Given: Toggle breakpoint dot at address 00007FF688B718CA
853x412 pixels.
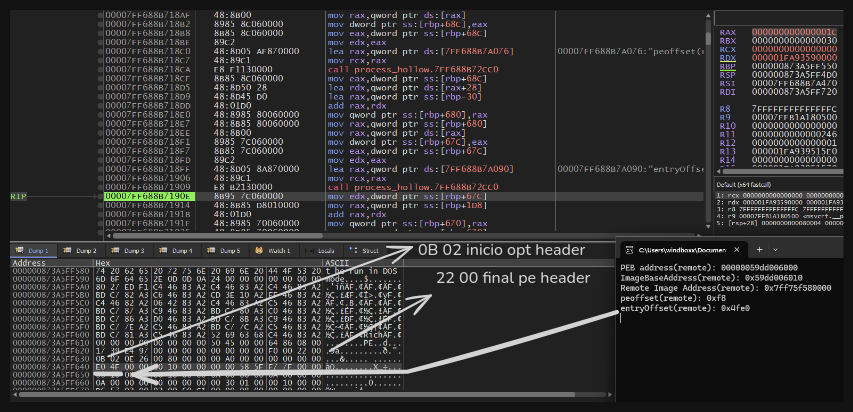Looking at the screenshot, I should point(98,69).
